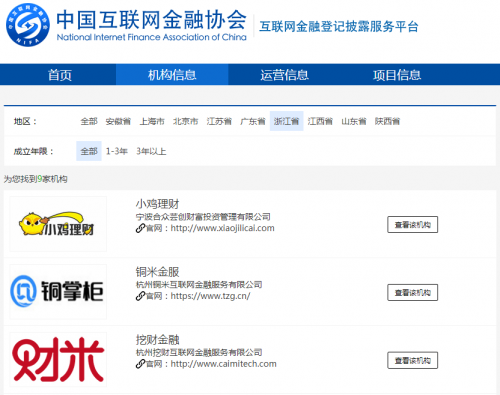500x395 pixels.
Task: Click the 互联网金融登记披露服务平台 header text
Action: (339, 27)
